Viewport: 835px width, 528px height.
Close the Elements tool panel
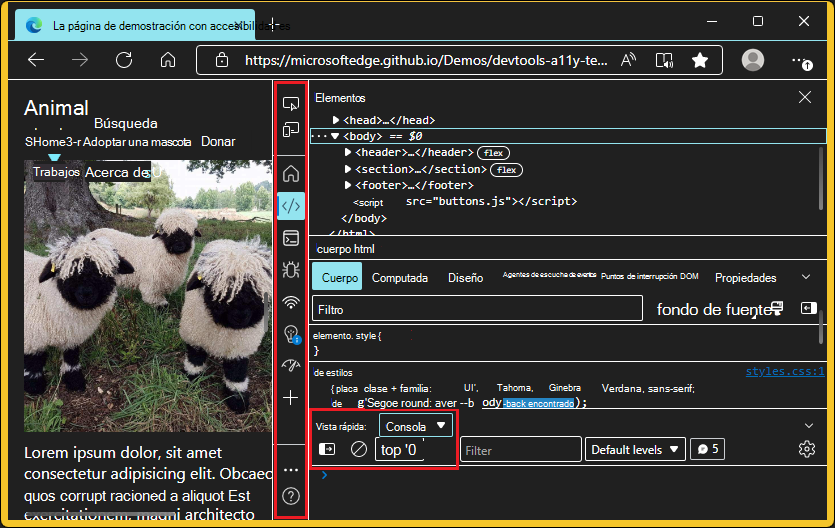[805, 97]
